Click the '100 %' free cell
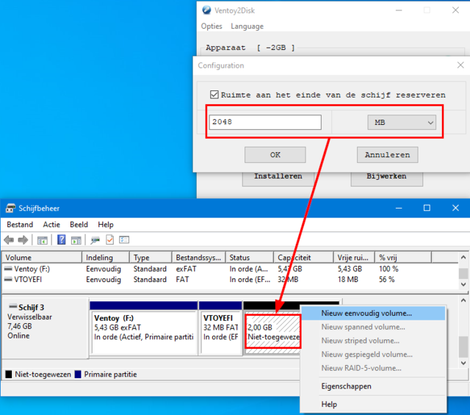Screen dimensions: 470x415 click(388, 269)
